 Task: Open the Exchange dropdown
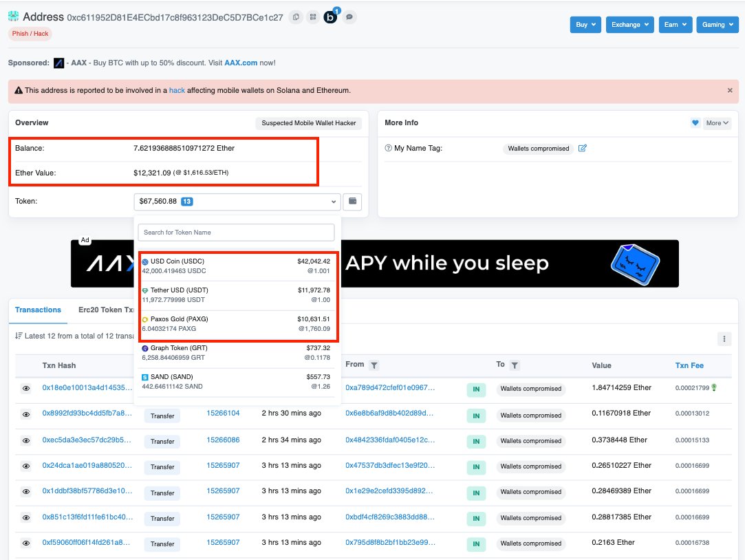[x=629, y=25]
